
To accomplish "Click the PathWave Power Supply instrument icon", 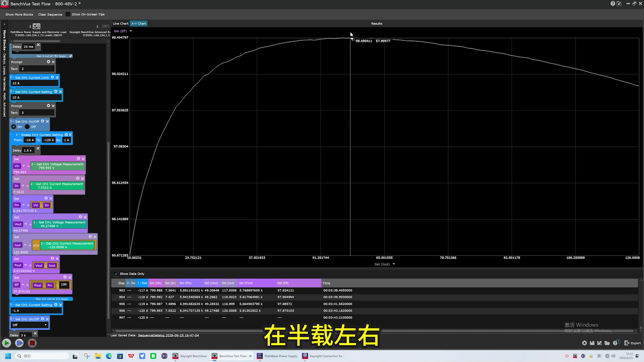I will click(37, 26).
